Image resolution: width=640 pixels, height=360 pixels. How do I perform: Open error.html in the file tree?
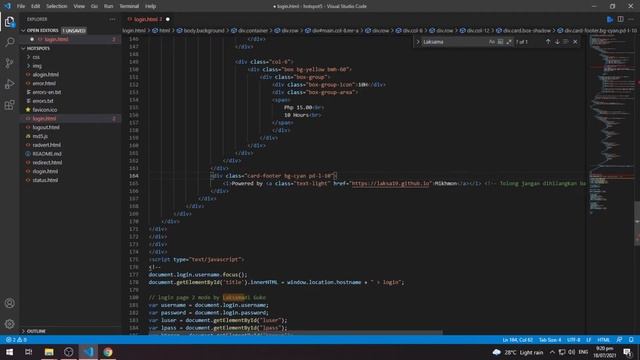[44, 83]
